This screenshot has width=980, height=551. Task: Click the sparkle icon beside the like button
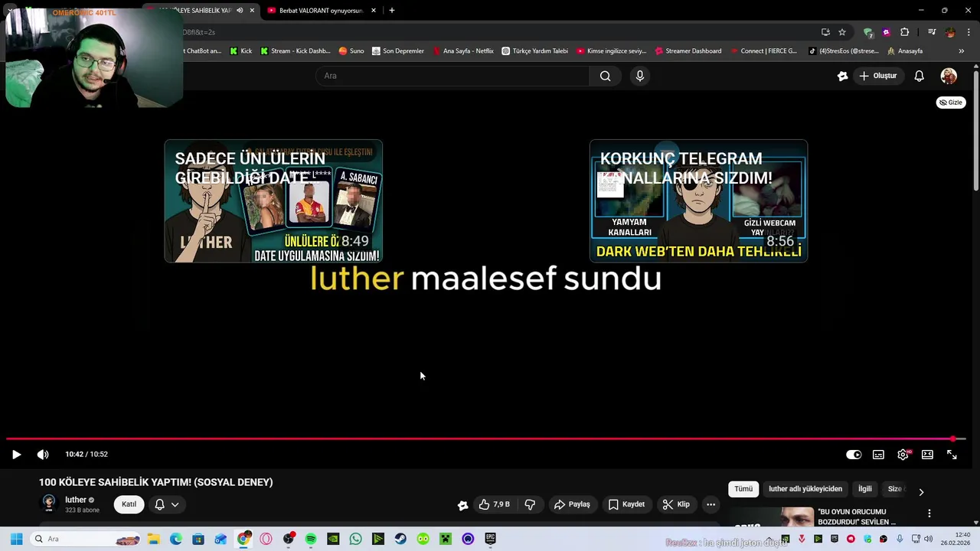tap(462, 505)
